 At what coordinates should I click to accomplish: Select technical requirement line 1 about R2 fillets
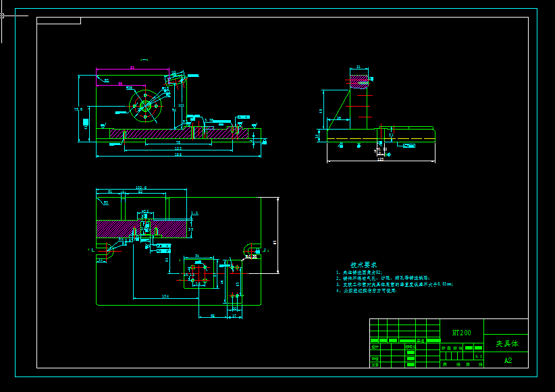(359, 273)
